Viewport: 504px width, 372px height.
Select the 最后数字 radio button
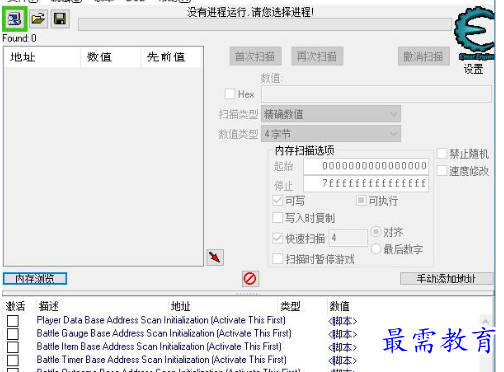[x=376, y=248]
